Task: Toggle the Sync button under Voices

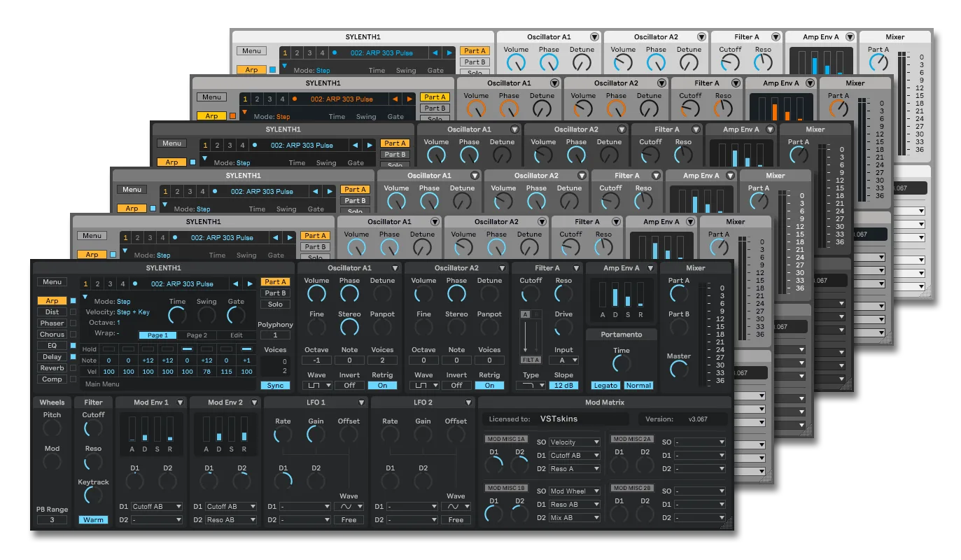Action: click(275, 386)
